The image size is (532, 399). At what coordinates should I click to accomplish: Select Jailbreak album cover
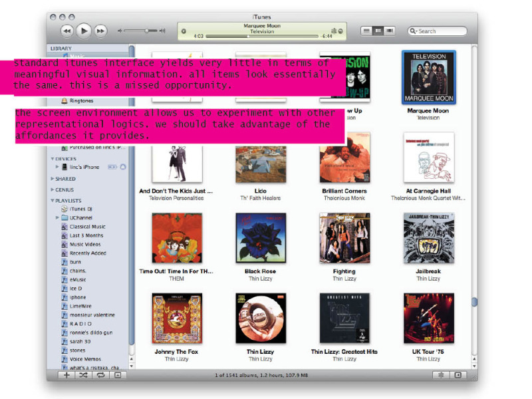pyautogui.click(x=429, y=238)
